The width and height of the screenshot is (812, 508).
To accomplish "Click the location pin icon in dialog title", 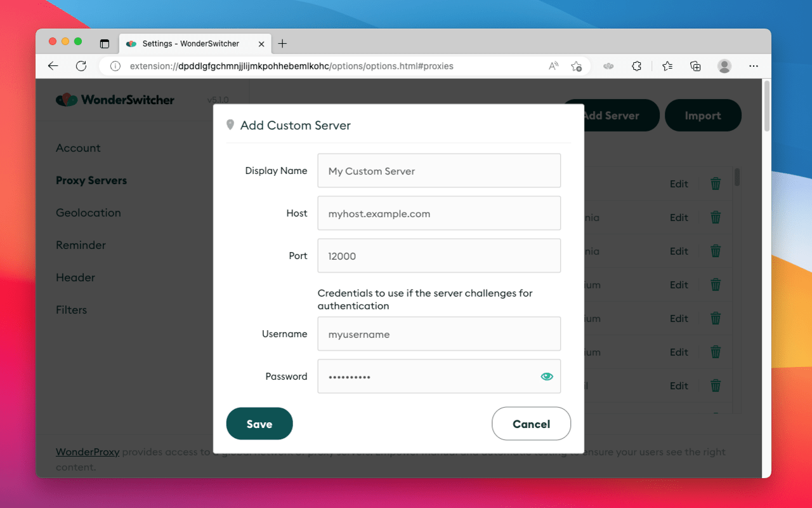I will tap(230, 125).
